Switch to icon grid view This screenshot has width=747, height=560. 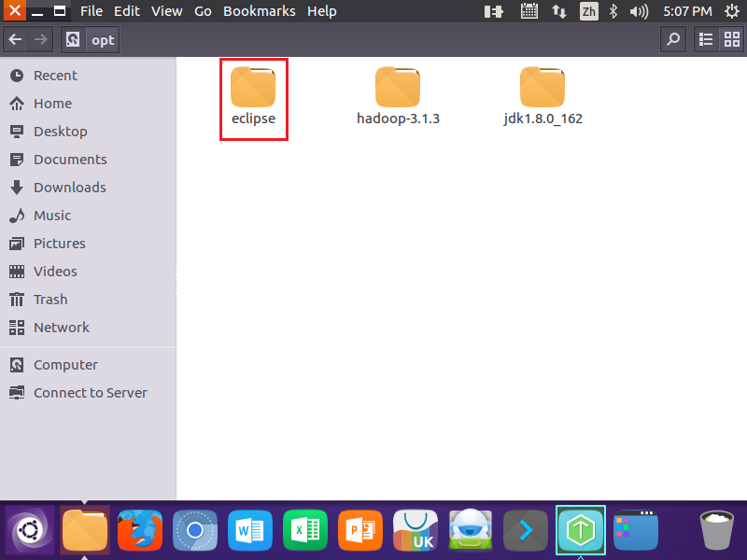click(x=731, y=39)
